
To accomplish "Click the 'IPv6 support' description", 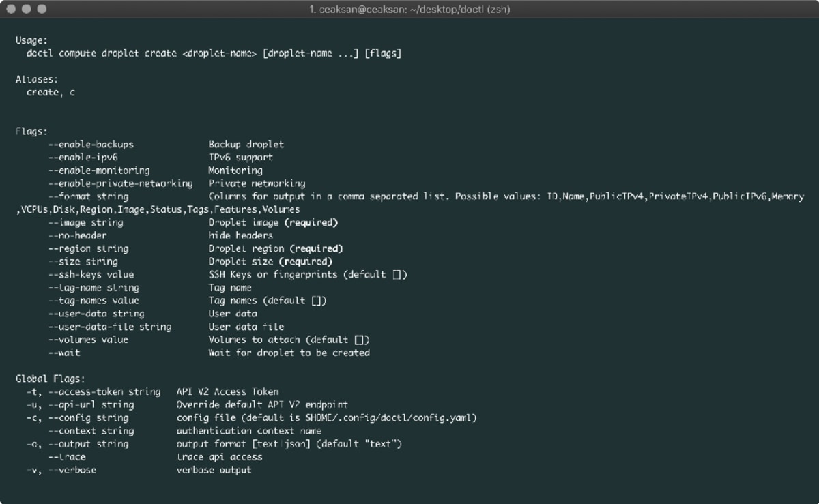I will click(241, 158).
